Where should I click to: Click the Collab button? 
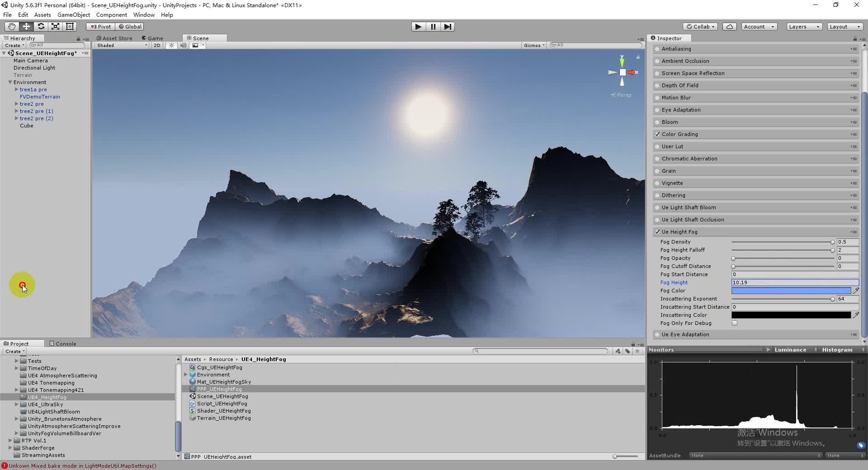[700, 26]
